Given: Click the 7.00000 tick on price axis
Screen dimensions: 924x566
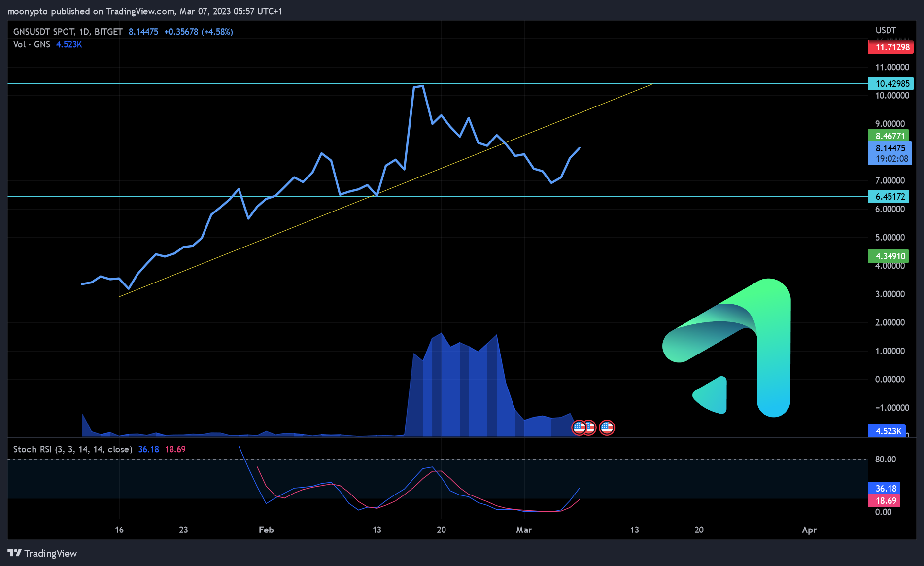Looking at the screenshot, I should (890, 180).
